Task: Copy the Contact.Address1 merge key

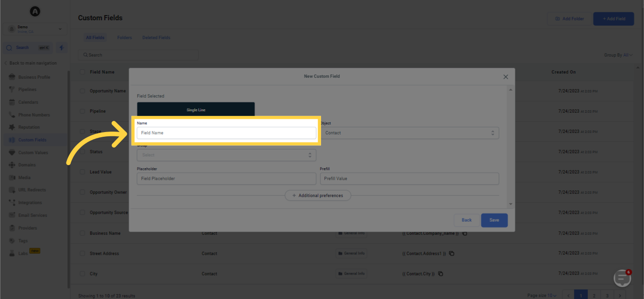Action: 452,254
